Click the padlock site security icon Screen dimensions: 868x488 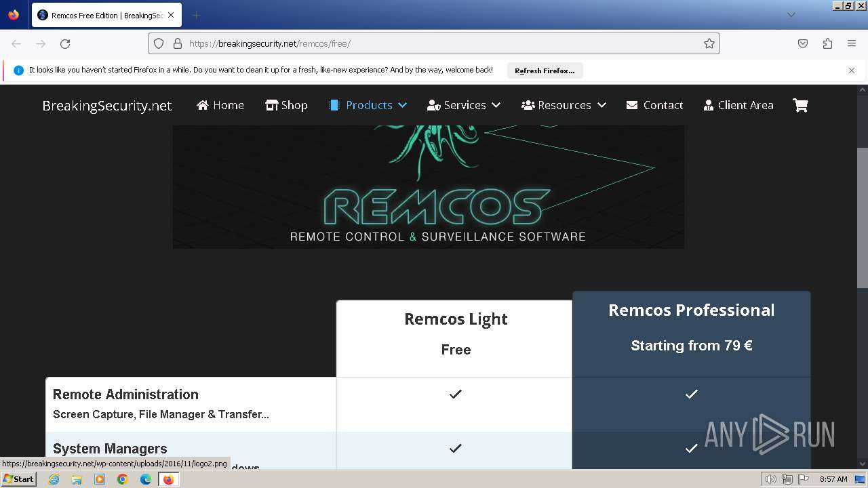click(x=178, y=43)
